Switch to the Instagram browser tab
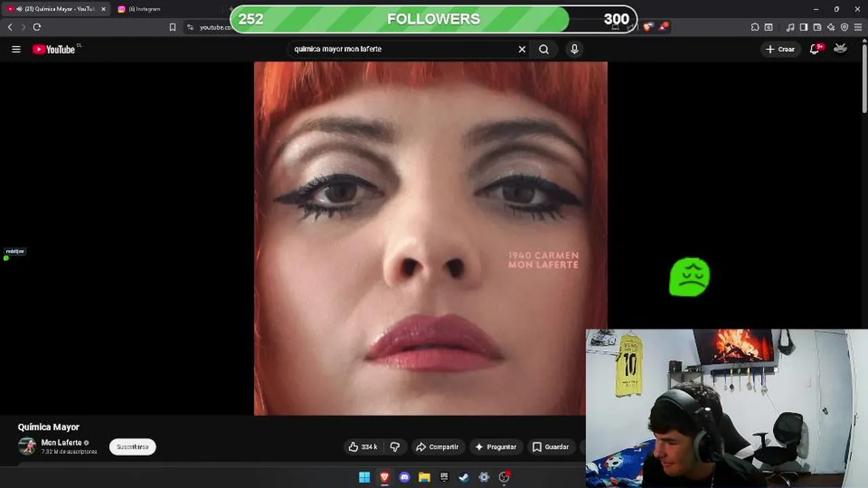This screenshot has height=488, width=868. pyautogui.click(x=144, y=9)
